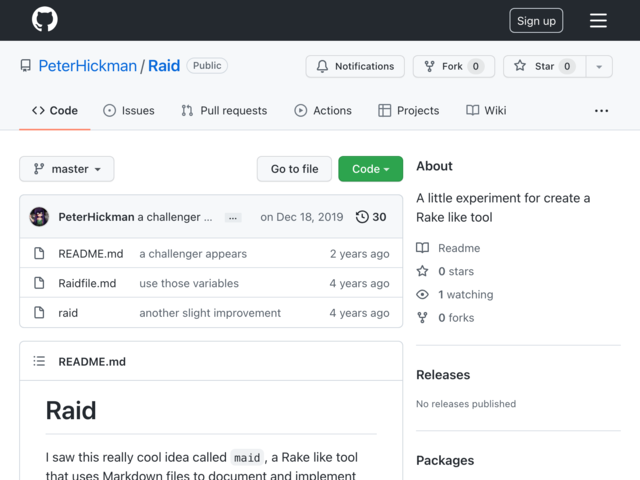Click the eye icon beside 1 watching
Viewport: 640px width, 480px height.
pos(422,294)
